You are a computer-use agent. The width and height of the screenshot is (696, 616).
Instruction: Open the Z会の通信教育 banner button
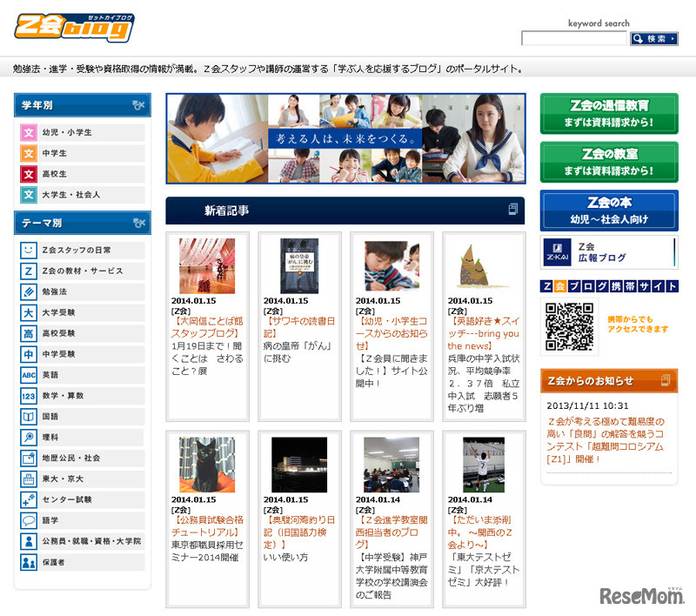tap(609, 113)
